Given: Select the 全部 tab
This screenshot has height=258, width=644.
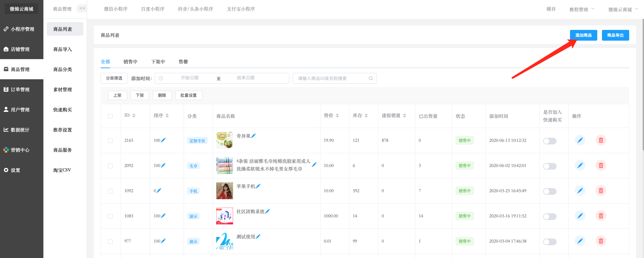Looking at the screenshot, I should click(105, 62).
